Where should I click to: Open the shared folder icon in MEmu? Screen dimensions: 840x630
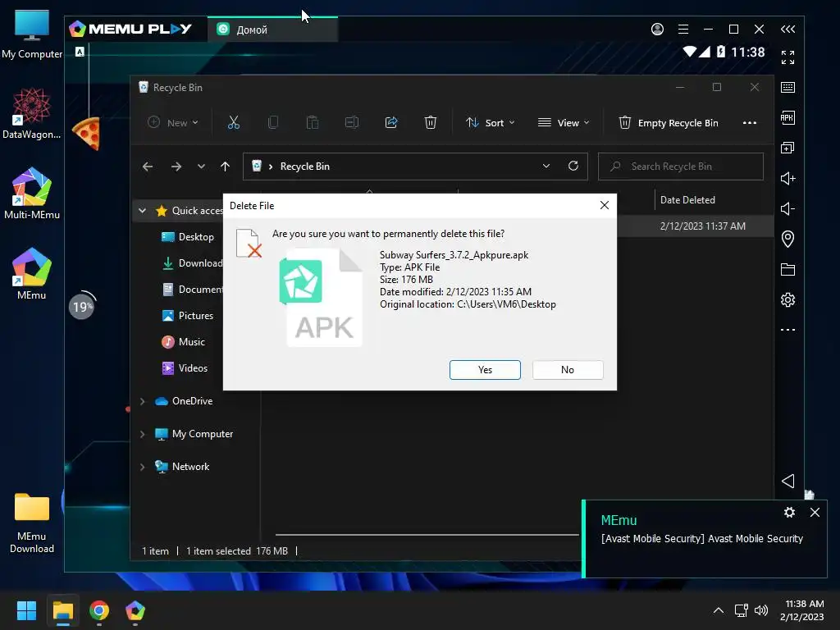[787, 269]
